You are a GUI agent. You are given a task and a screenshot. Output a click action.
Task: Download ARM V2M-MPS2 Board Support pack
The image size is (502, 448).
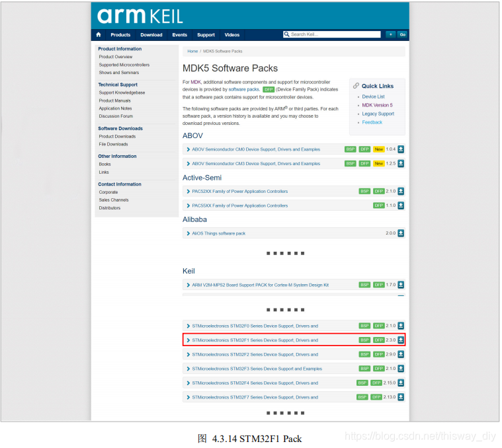tap(401, 285)
